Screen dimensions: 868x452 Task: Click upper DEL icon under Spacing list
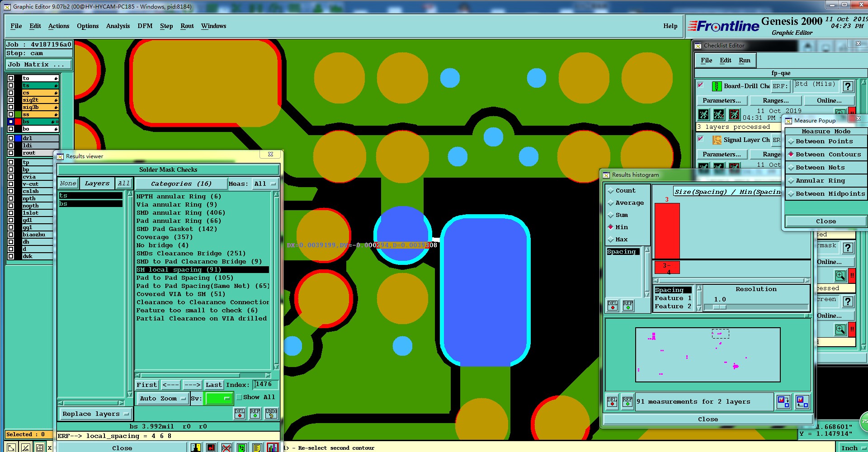[613, 306]
